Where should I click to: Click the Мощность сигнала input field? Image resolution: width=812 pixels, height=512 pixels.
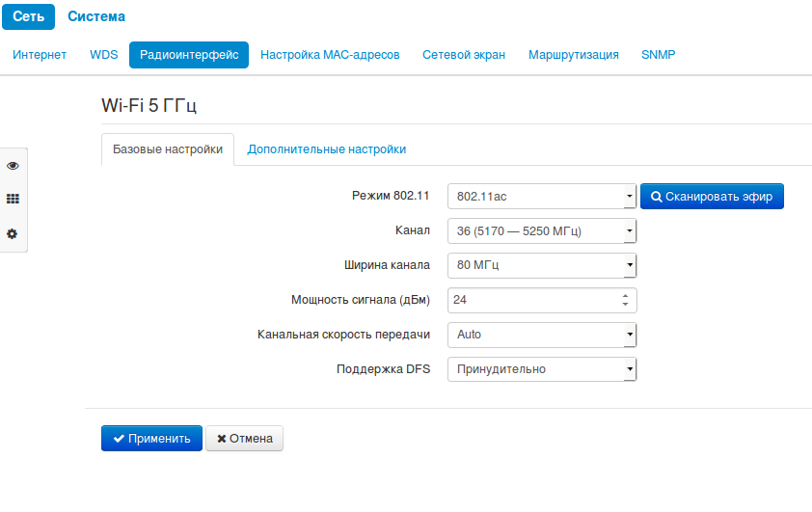click(532, 300)
